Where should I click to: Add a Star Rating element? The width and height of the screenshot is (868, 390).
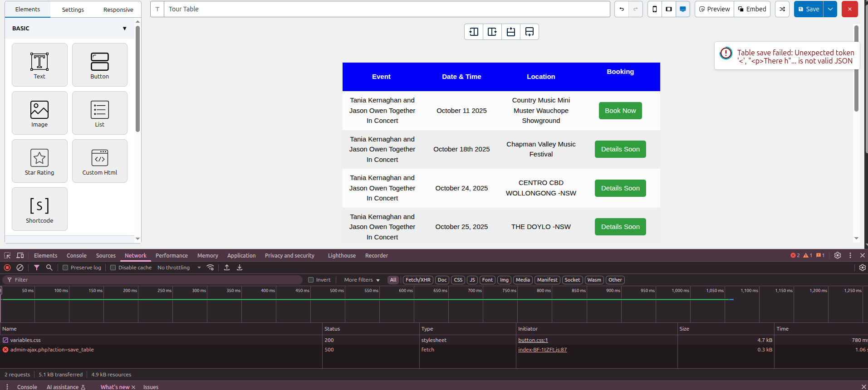39,161
